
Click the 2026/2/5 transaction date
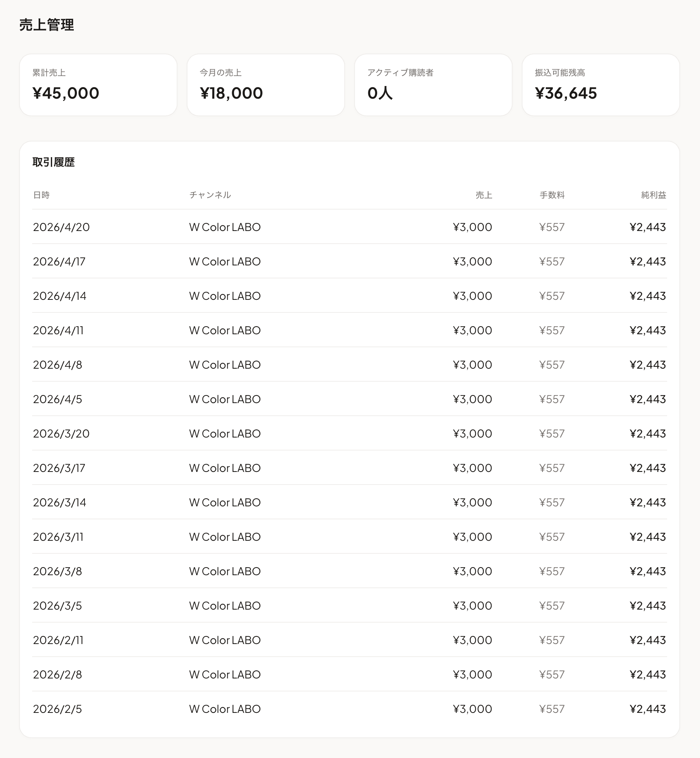pyautogui.click(x=57, y=709)
